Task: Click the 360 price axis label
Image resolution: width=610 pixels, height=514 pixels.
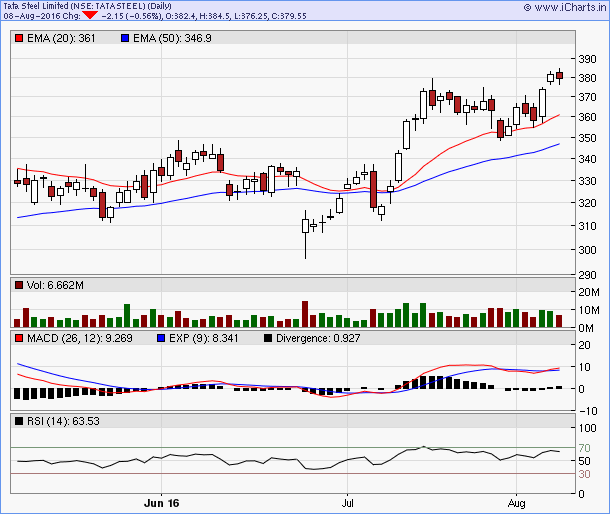Action: coord(587,117)
